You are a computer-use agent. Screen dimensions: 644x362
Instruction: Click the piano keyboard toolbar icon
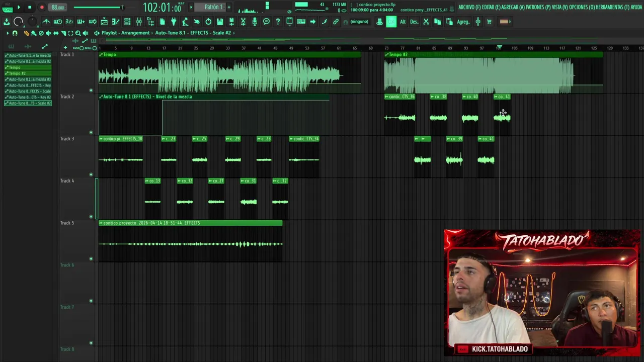coord(301,22)
